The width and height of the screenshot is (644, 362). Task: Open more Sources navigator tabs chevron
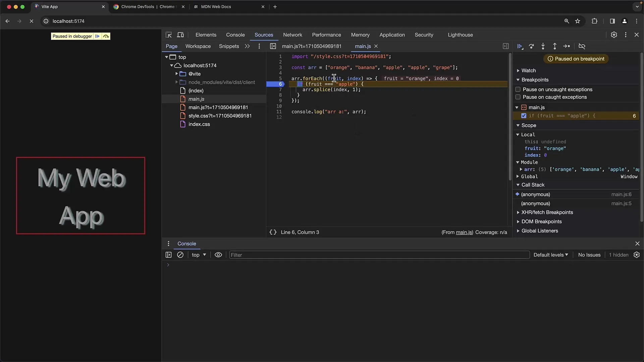point(247,46)
